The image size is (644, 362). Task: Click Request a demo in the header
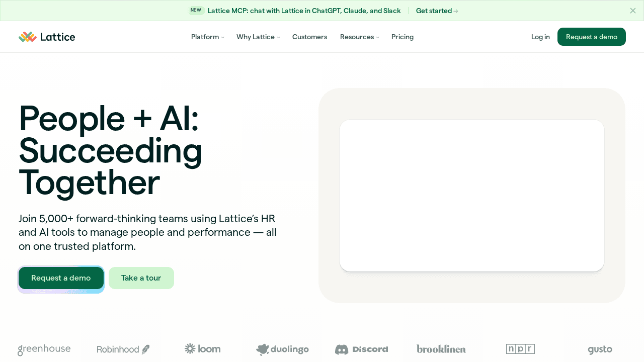pyautogui.click(x=592, y=37)
